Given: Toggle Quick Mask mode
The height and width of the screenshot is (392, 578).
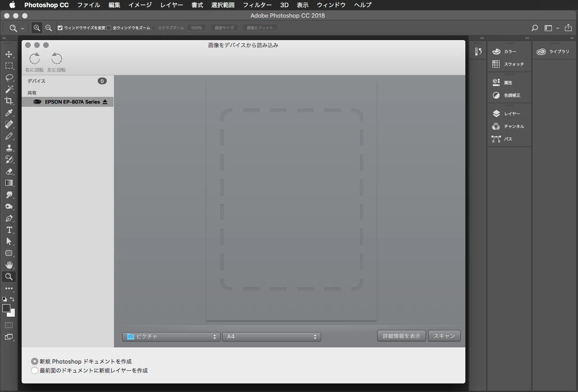Looking at the screenshot, I should (9, 325).
